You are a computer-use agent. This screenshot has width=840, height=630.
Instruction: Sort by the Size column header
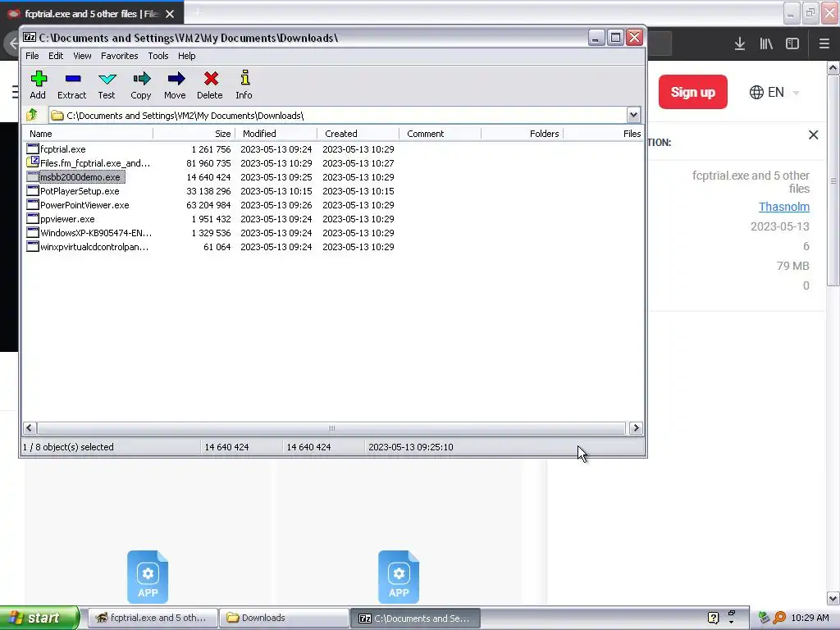(x=194, y=134)
